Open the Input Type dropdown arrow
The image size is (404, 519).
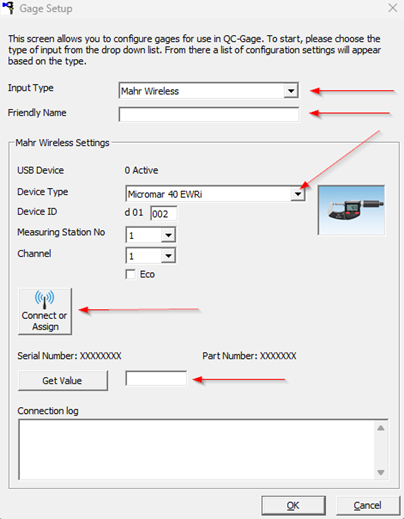click(x=291, y=91)
